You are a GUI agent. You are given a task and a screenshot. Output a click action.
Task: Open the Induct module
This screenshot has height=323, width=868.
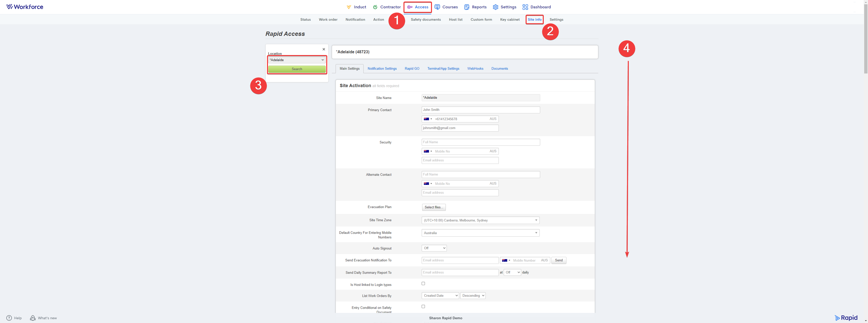tap(356, 7)
